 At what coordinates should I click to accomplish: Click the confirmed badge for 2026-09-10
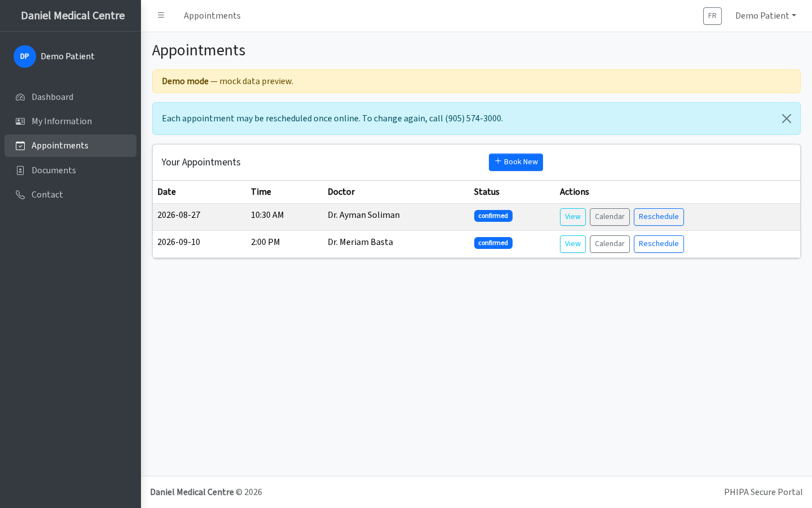click(x=493, y=243)
